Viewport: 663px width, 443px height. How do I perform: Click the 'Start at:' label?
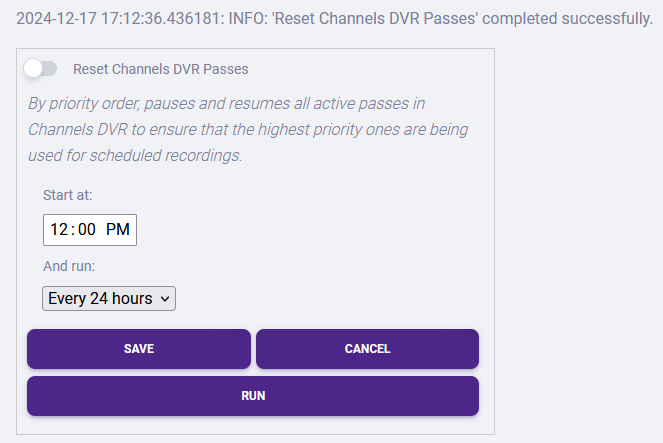click(68, 195)
